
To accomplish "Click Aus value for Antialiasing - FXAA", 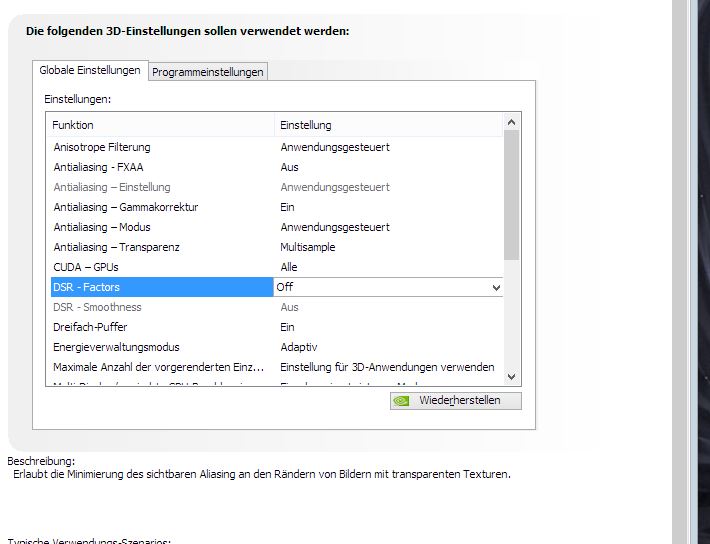I will (289, 167).
